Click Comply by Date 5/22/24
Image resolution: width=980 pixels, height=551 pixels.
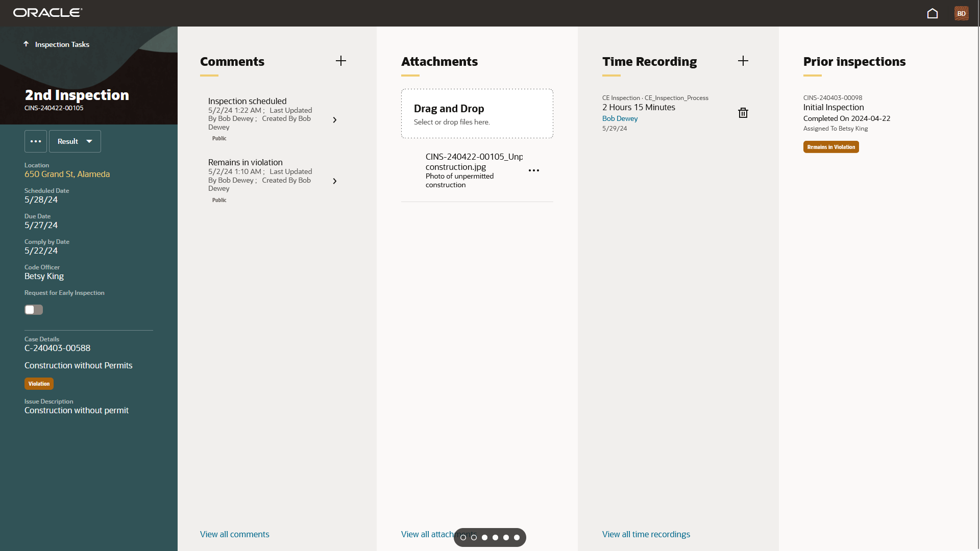coord(41,251)
